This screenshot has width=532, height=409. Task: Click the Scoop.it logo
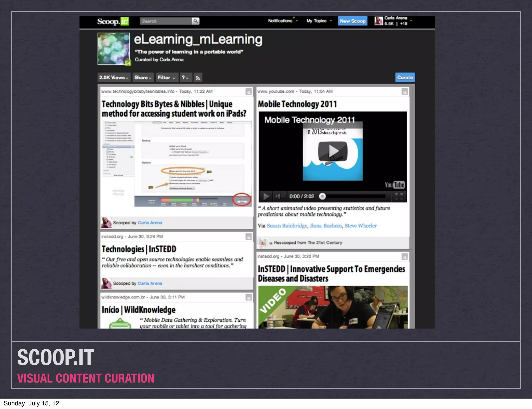[113, 21]
